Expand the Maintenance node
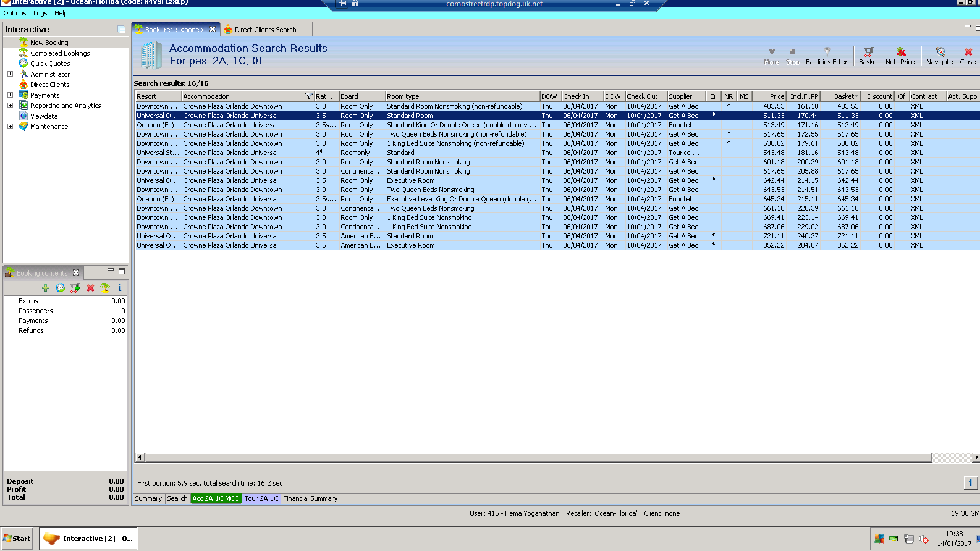Viewport: 980px width, 551px height. [10, 127]
